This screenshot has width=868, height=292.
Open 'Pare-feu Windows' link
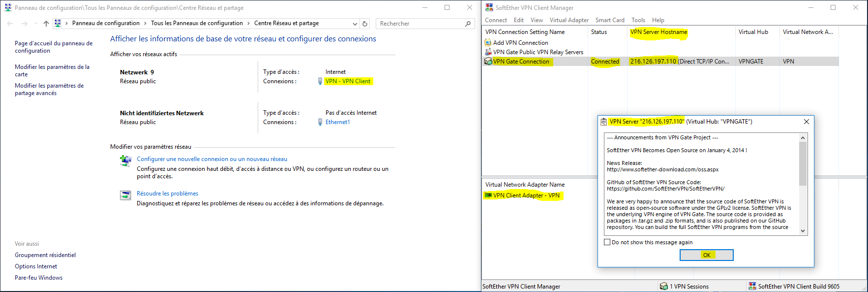click(38, 278)
